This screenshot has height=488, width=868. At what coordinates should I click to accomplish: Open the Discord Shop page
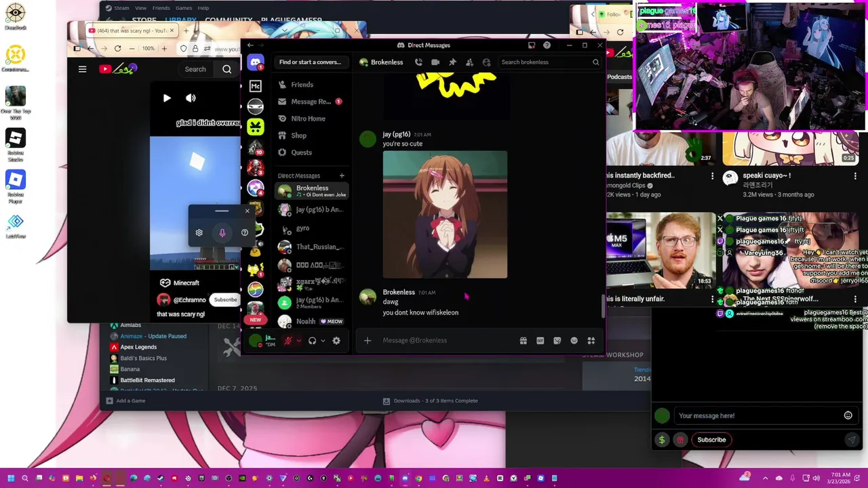311,136
